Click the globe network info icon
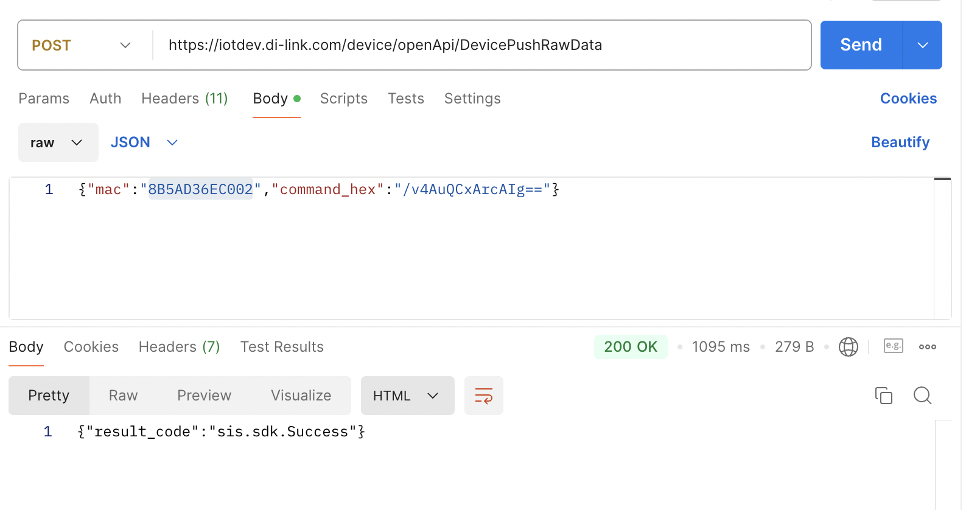 [x=849, y=347]
